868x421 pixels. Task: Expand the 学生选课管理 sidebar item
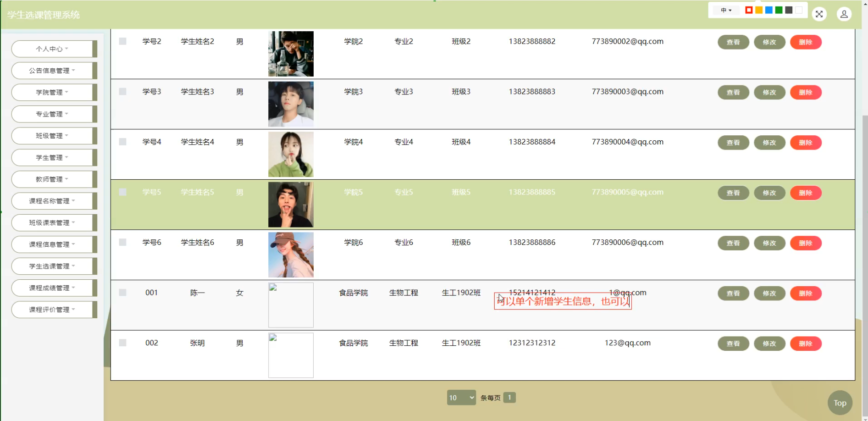tap(54, 266)
